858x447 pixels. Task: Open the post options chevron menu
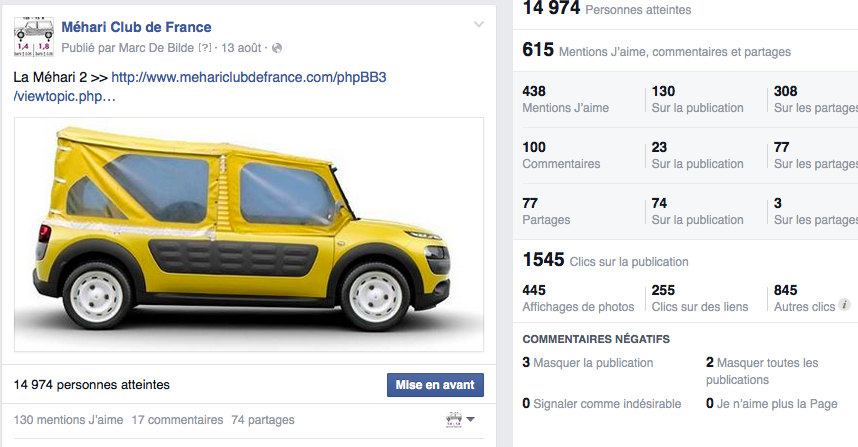[x=479, y=24]
